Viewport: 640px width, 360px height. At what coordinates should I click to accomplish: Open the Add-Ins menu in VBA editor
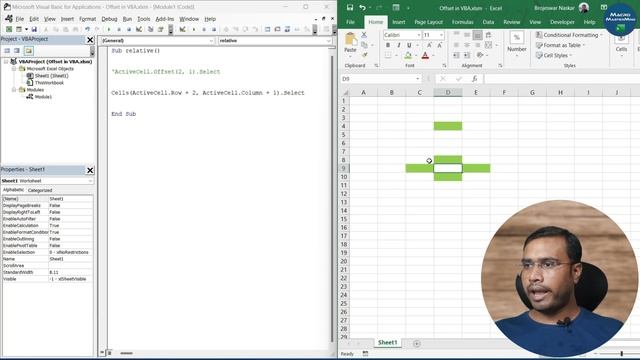tap(164, 19)
